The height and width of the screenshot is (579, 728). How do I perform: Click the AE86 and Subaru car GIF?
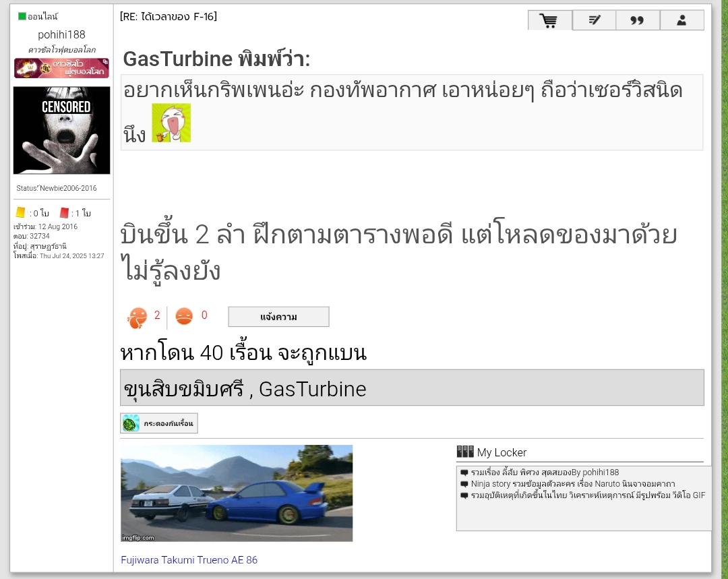[x=237, y=493]
